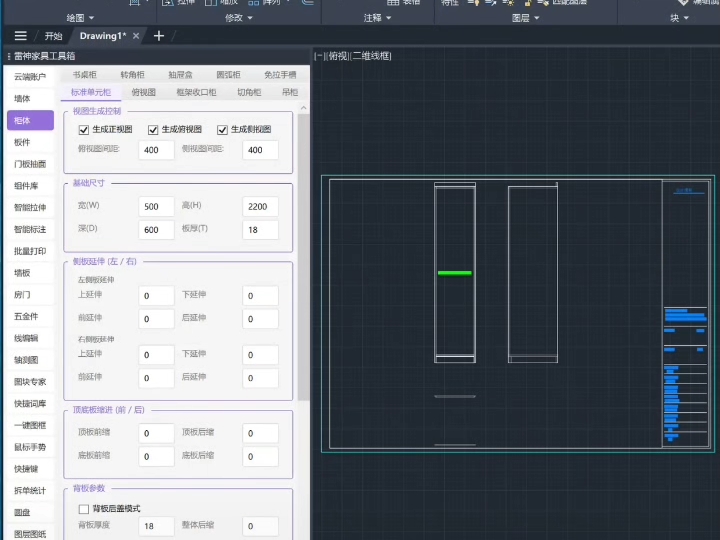Open 墙体 in sidebar

tap(30, 98)
